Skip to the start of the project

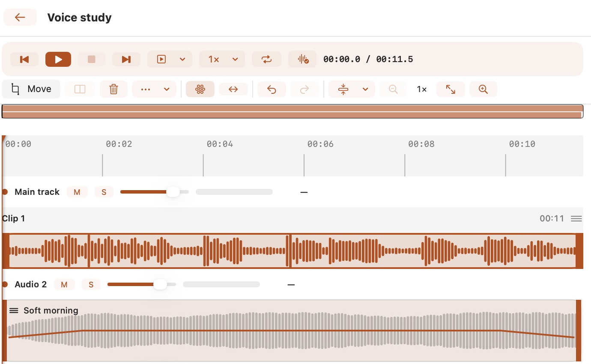(x=24, y=59)
